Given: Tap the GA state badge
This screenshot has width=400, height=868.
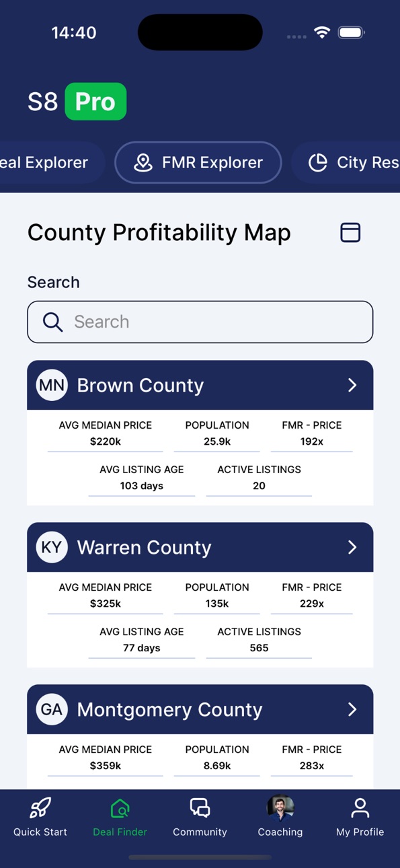Looking at the screenshot, I should click(x=52, y=709).
